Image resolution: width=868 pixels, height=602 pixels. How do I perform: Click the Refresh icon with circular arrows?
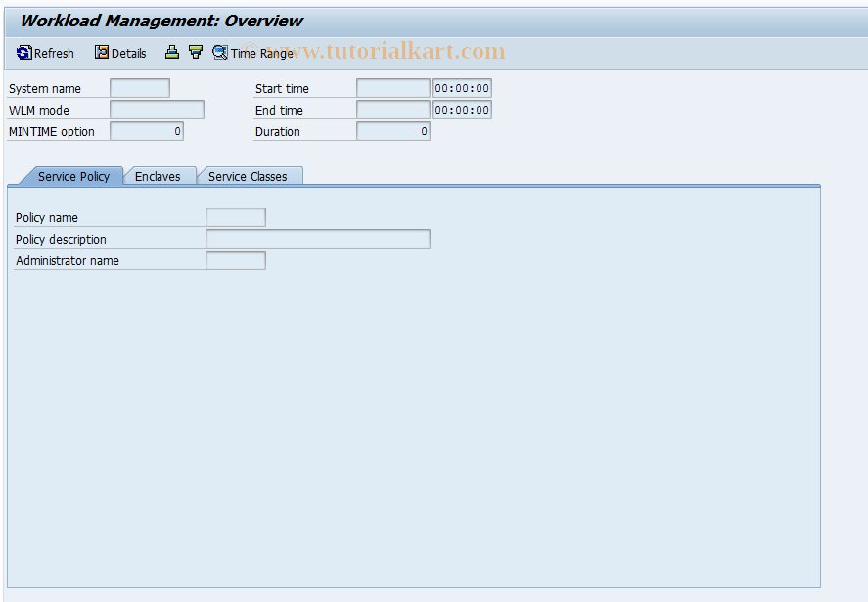point(22,52)
